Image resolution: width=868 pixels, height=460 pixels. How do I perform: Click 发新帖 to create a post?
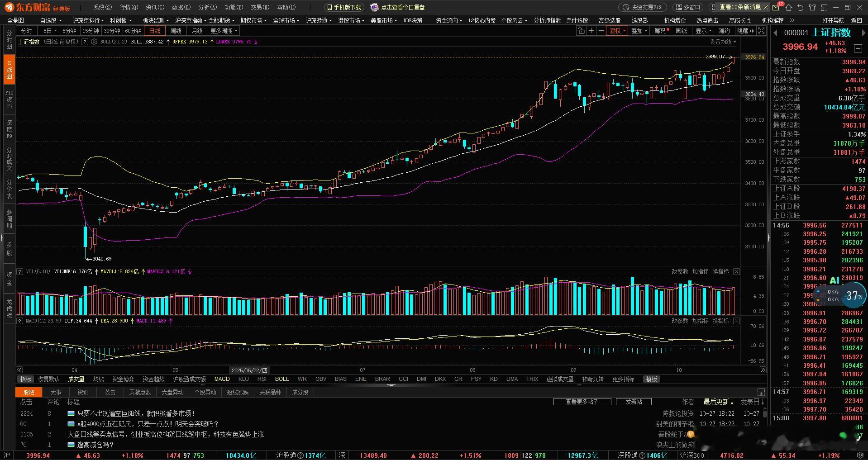tap(634, 402)
